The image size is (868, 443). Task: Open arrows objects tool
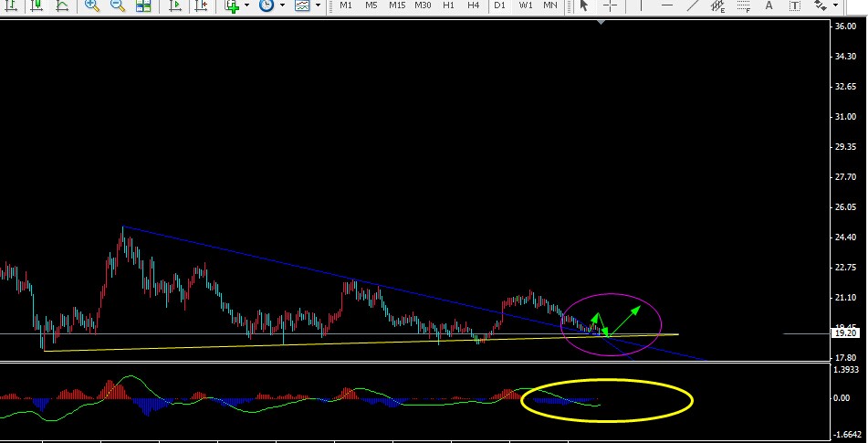821,5
